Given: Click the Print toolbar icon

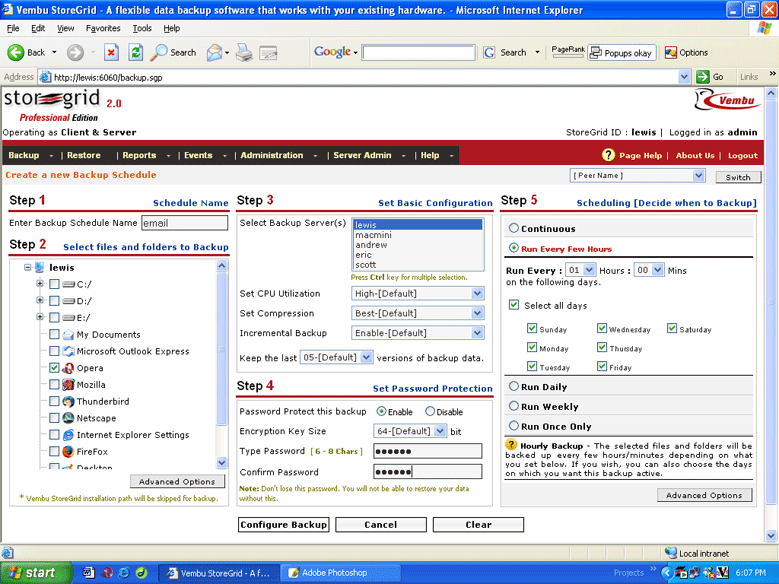Looking at the screenshot, I should coord(244,52).
